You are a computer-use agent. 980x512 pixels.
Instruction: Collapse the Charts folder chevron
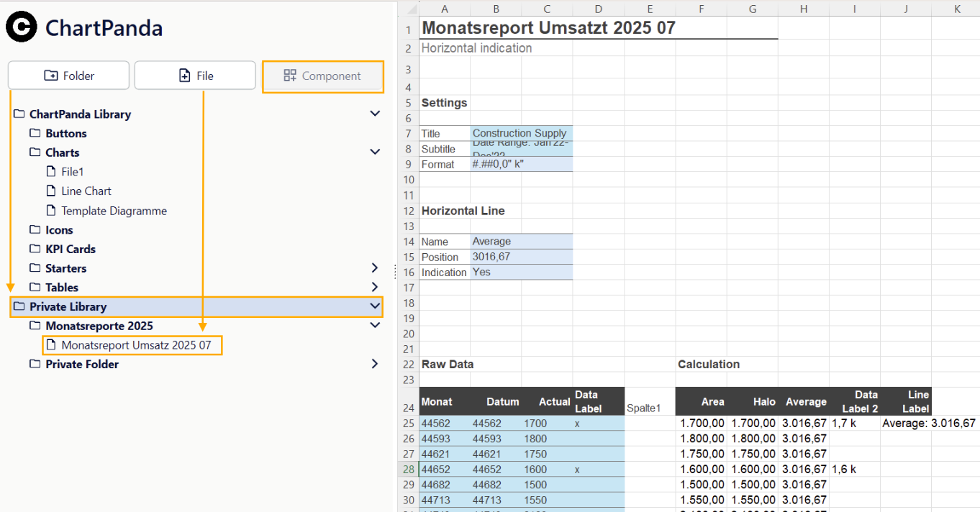point(374,152)
